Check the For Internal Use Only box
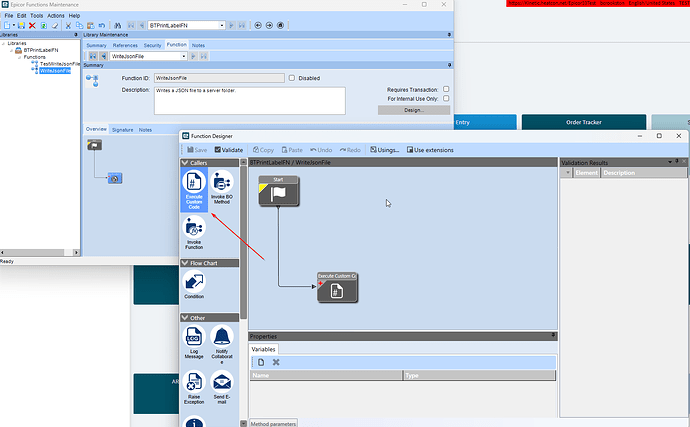 [446, 99]
